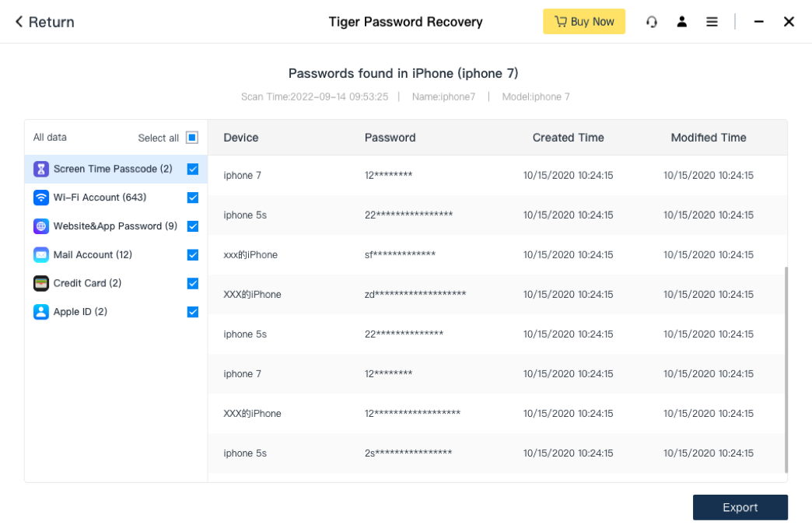Open the user account icon
The height and width of the screenshot is (532, 812).
[682, 22]
